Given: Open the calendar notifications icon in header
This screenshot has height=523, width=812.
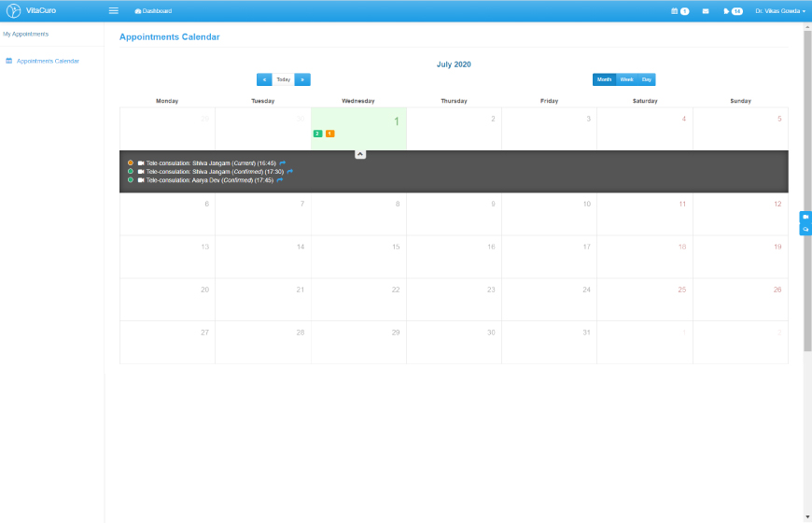Looking at the screenshot, I should pos(674,11).
